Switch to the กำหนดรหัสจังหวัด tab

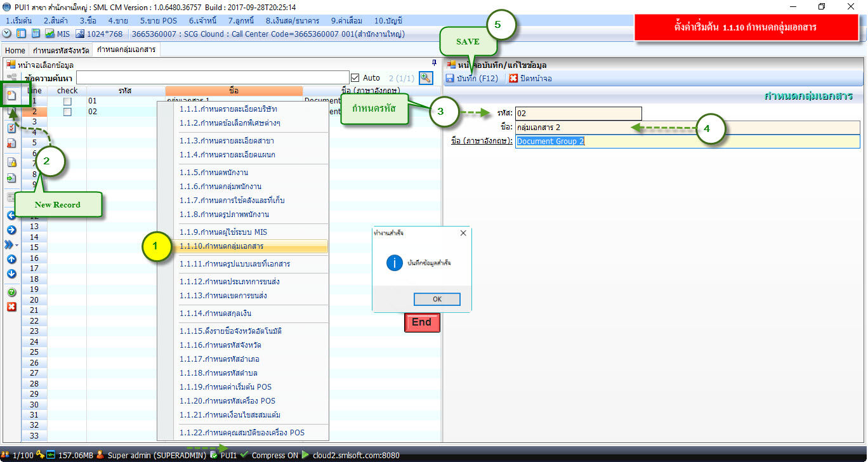pyautogui.click(x=61, y=50)
